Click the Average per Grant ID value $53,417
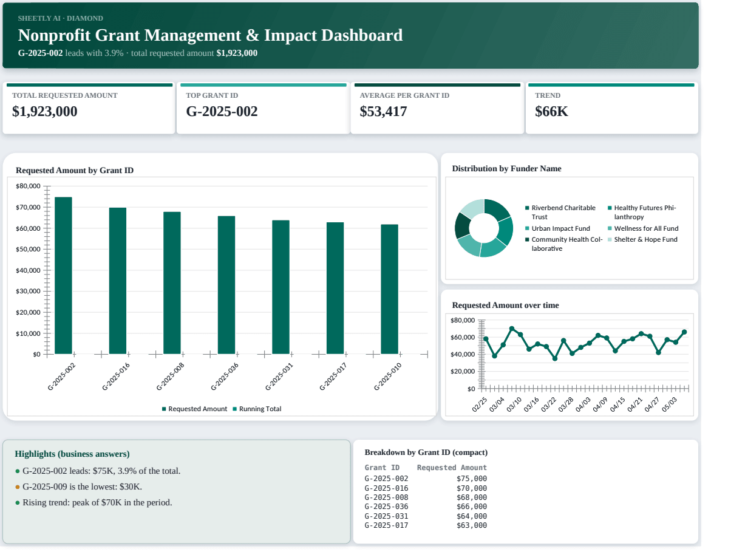Viewport: 745px width, 560px height. click(383, 112)
